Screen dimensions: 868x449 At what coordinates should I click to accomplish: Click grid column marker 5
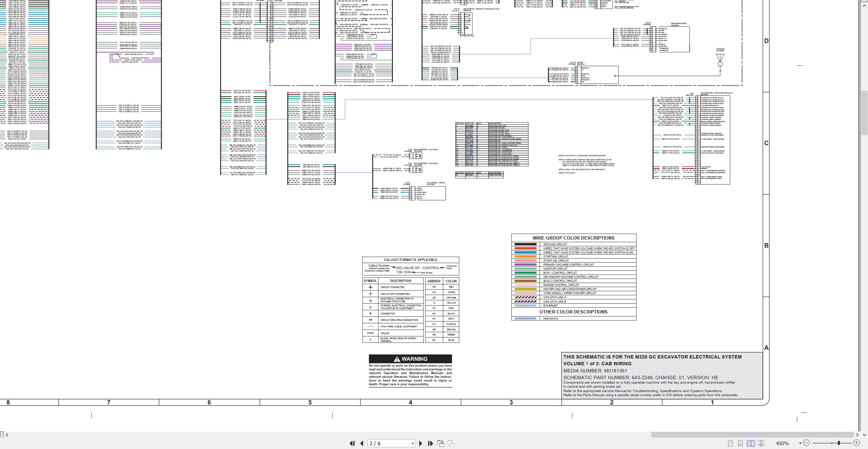click(310, 403)
